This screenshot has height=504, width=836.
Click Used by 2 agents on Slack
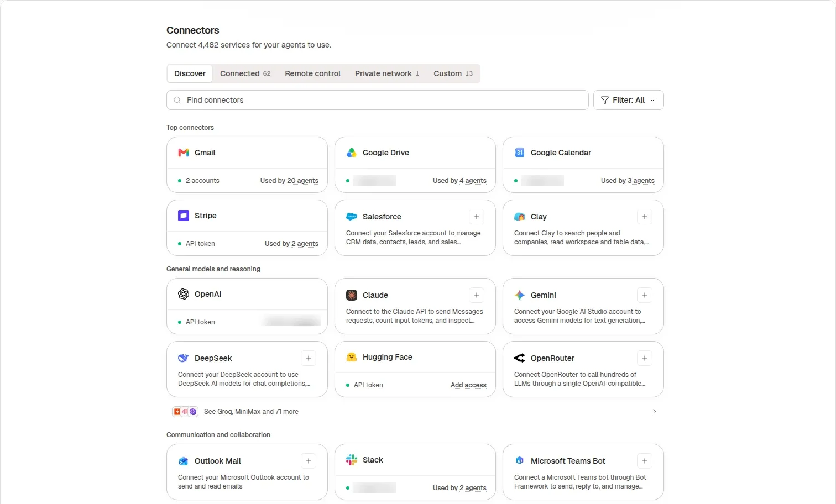(x=459, y=488)
